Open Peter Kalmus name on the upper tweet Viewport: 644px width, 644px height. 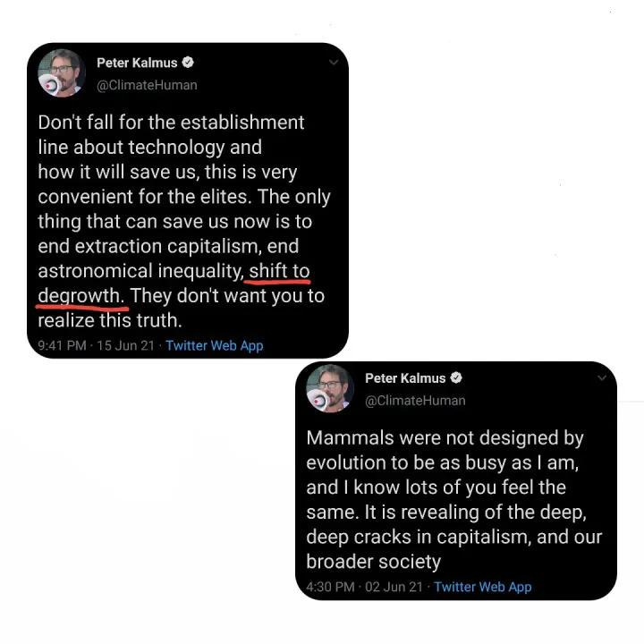(137, 63)
